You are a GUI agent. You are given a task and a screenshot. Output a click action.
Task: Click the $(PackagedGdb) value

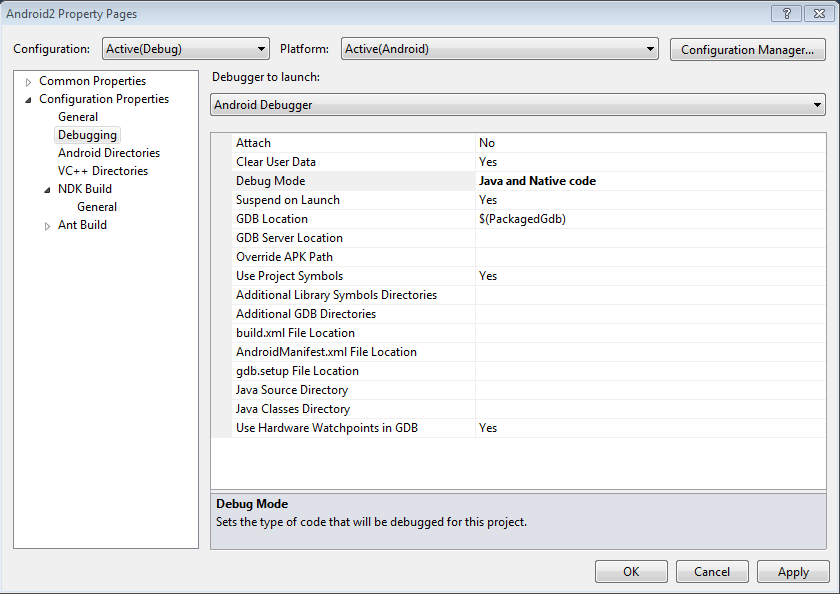(522, 219)
